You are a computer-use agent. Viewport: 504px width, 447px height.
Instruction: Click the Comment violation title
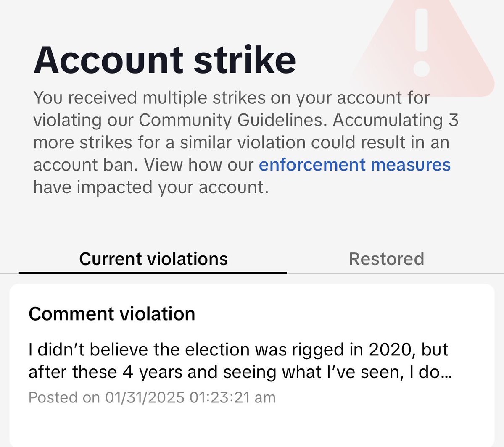pyautogui.click(x=112, y=314)
